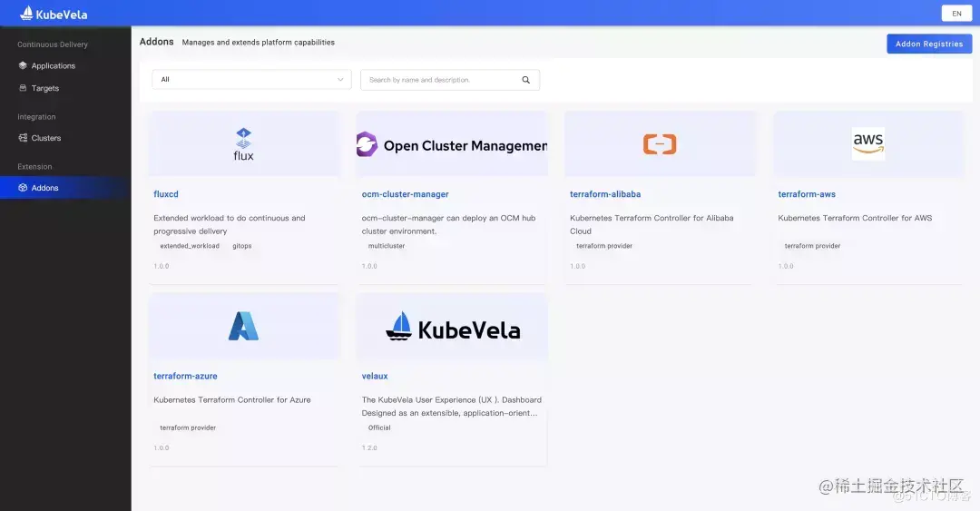Open the ocm-cluster-manager addon link

[405, 194]
